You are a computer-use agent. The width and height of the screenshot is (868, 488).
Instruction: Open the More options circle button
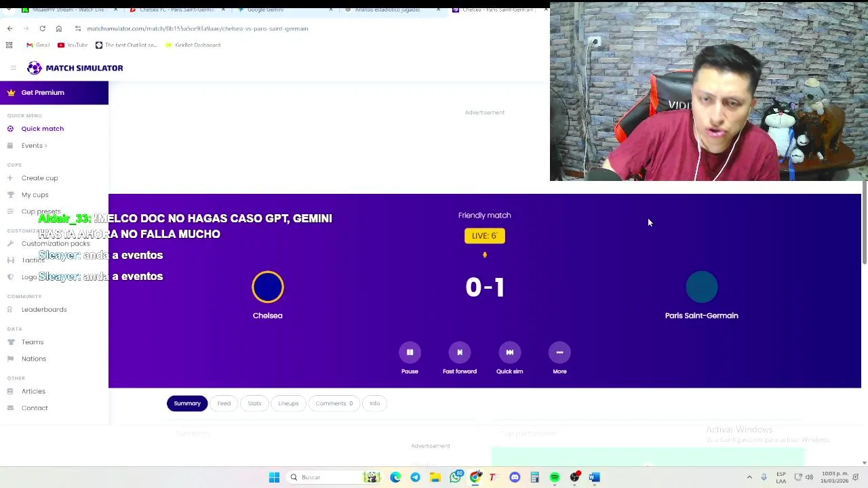[559, 352]
